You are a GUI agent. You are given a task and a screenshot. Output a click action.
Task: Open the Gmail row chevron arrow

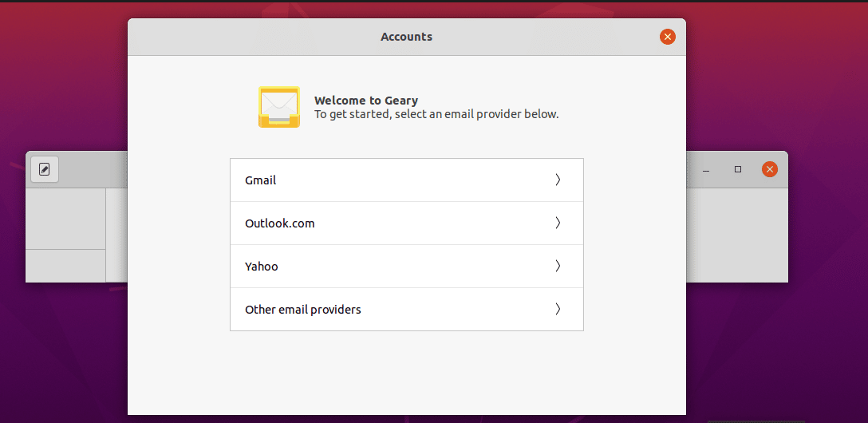(x=558, y=180)
